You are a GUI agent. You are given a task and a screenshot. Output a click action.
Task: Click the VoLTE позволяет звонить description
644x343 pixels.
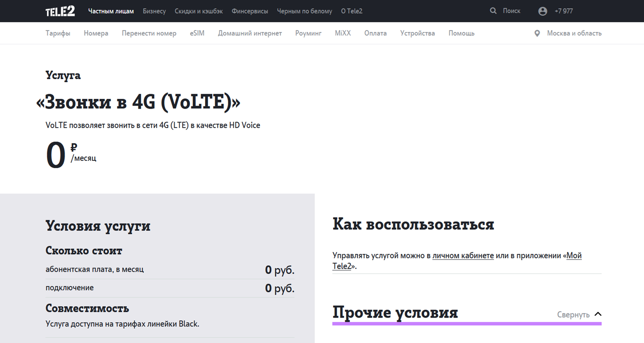click(153, 126)
